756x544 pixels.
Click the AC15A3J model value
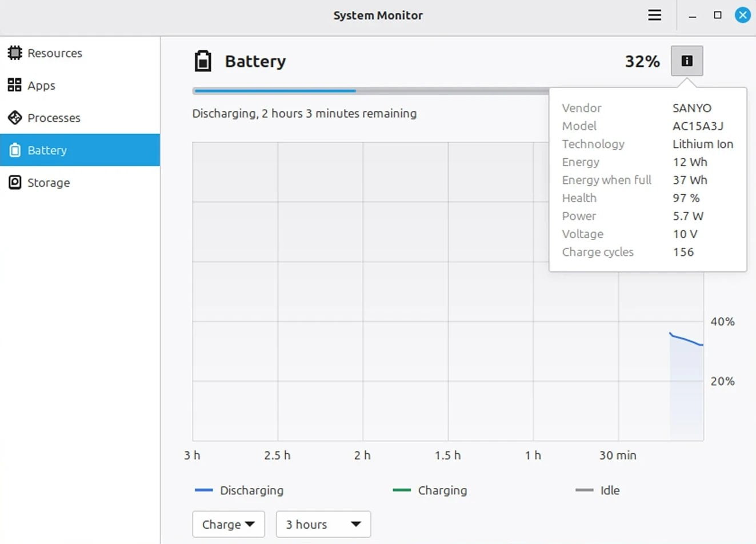698,126
